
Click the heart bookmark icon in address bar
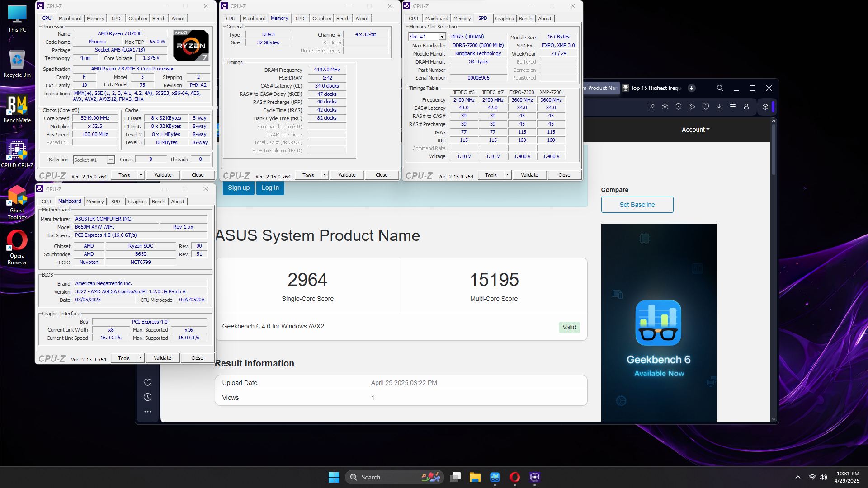pos(706,107)
